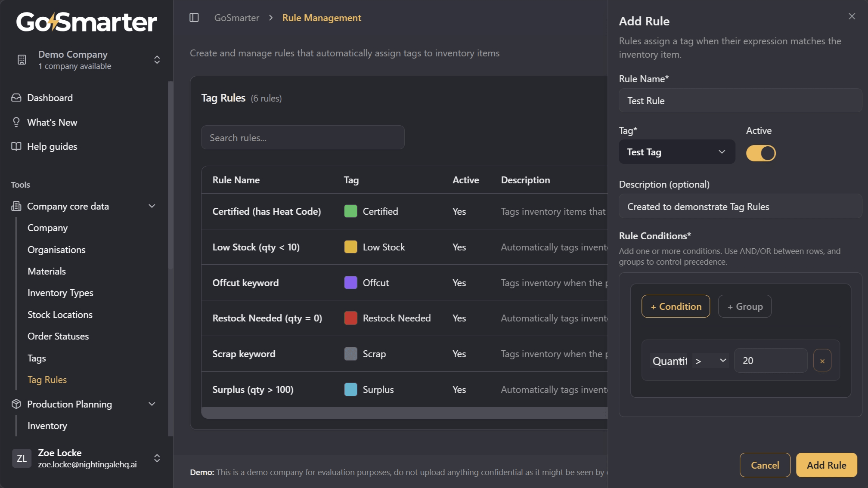
Task: Click the Company core data building icon
Action: click(x=16, y=206)
